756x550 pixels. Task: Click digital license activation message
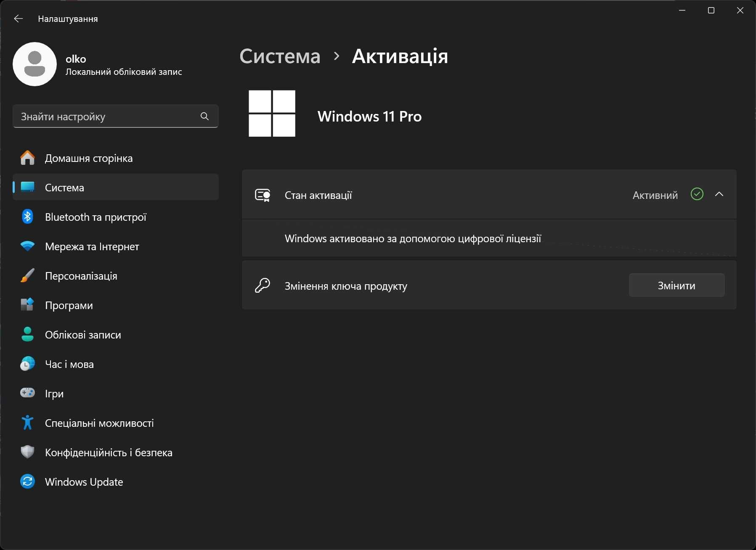coord(413,238)
